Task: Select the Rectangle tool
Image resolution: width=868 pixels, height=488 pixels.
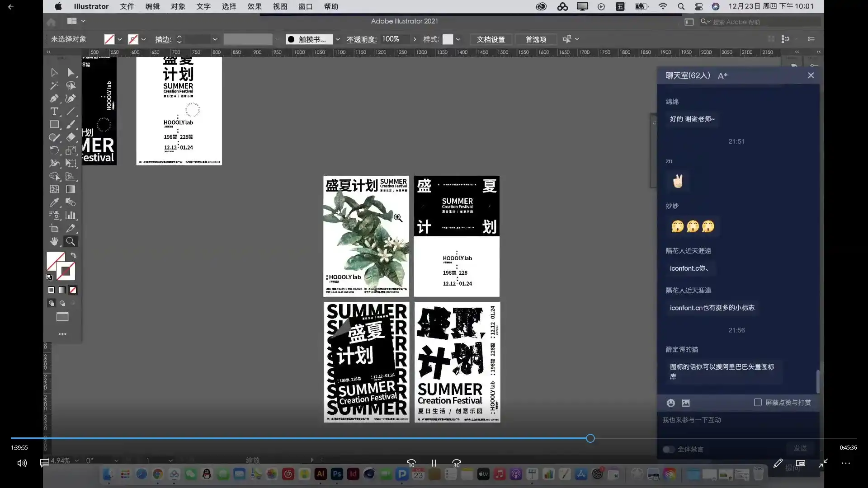Action: pyautogui.click(x=54, y=124)
